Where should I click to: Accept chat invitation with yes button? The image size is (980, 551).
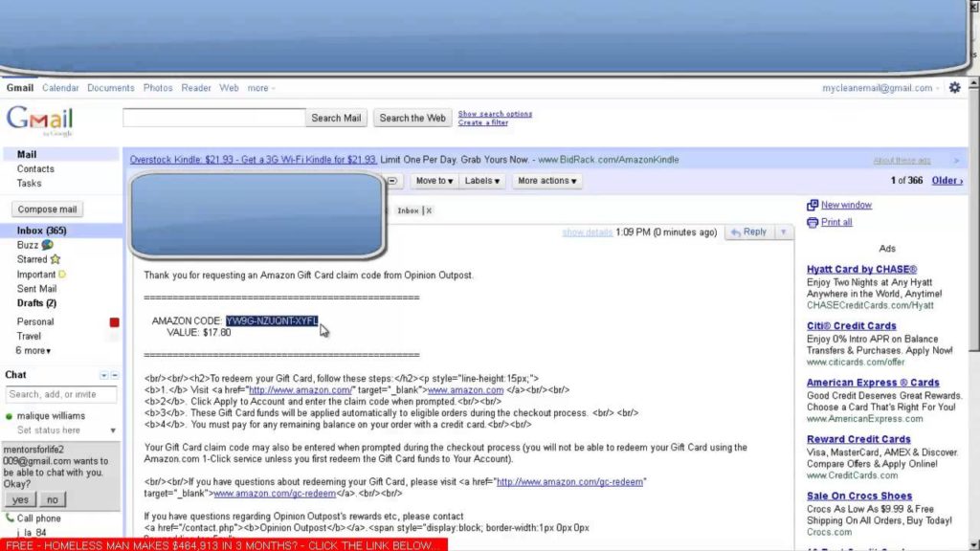pos(20,499)
